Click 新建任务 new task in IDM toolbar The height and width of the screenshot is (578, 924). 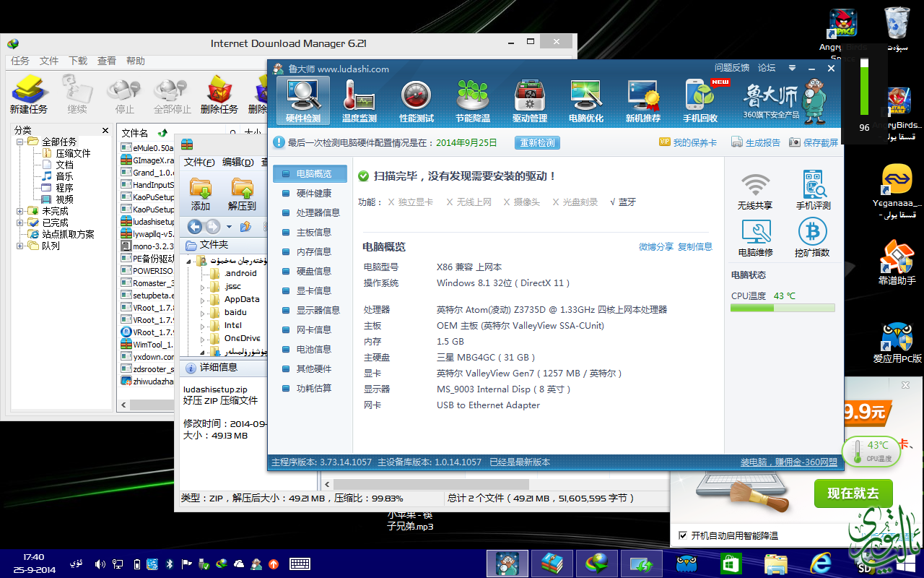pyautogui.click(x=29, y=95)
